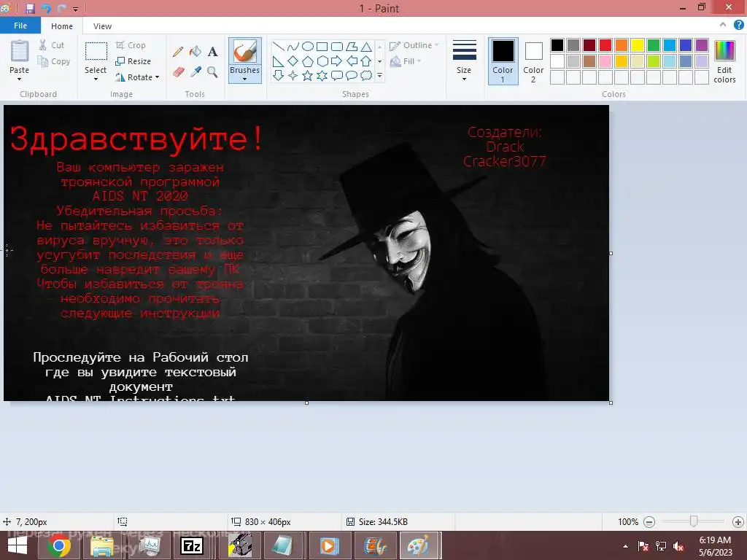
Task: Choose the Rectangle shape
Action: pyautogui.click(x=322, y=46)
